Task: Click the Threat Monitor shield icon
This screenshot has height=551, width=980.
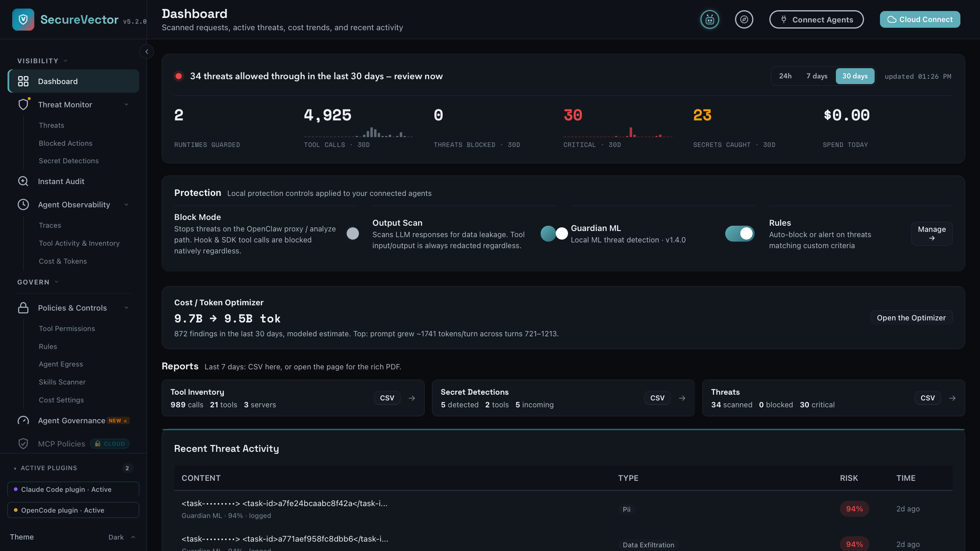Action: point(23,104)
